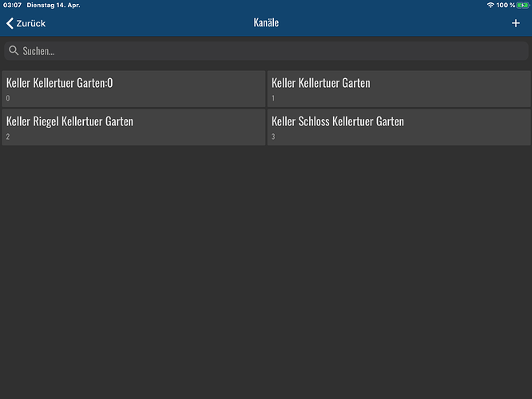Click channel number 2 under Riegel tile

(8, 137)
